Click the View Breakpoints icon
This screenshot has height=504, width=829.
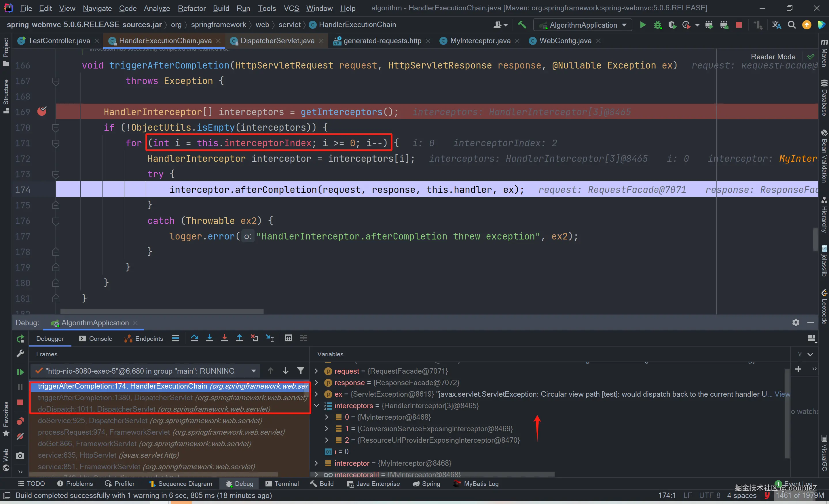coord(20,421)
